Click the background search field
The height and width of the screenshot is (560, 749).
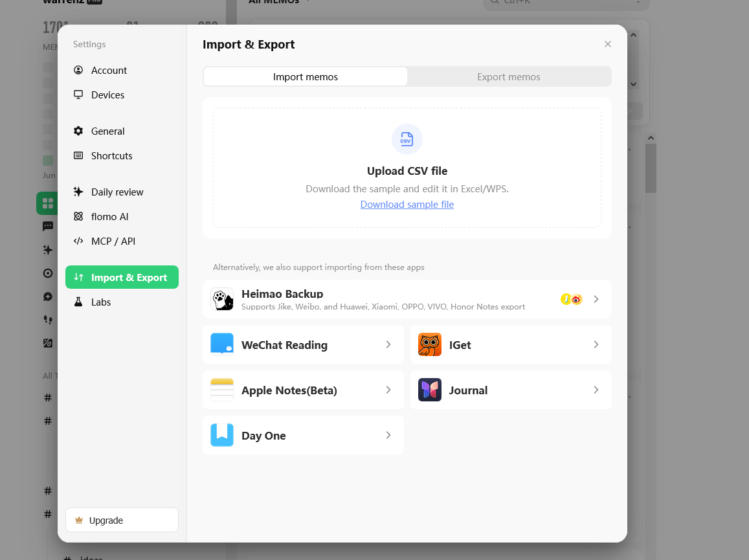pos(567,3)
